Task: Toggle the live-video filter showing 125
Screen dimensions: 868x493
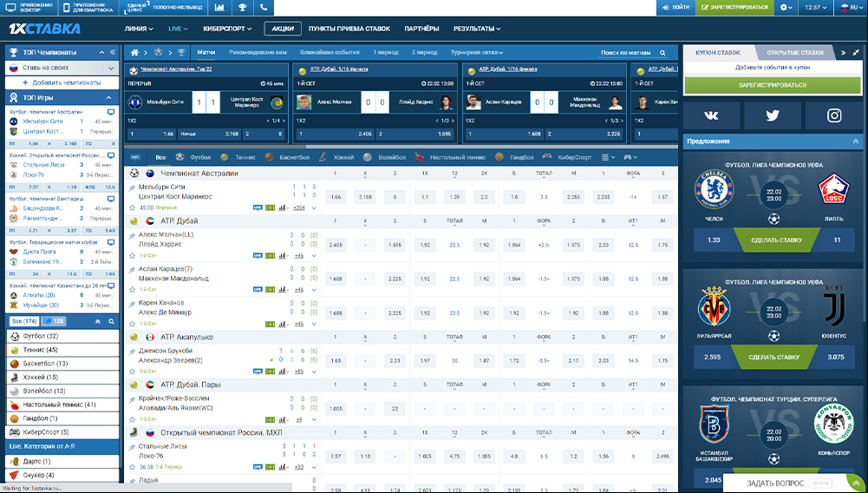Action: tap(53, 321)
